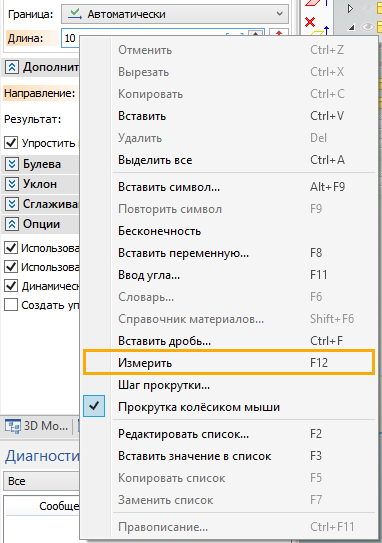Select the first Копировать entry (Ctrl+C)
Viewport: 382px width, 543px height.
229,94
